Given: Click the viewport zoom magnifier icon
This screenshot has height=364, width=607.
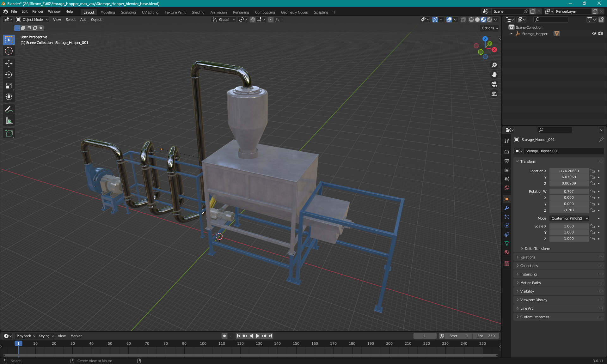Looking at the screenshot, I should 494,65.
